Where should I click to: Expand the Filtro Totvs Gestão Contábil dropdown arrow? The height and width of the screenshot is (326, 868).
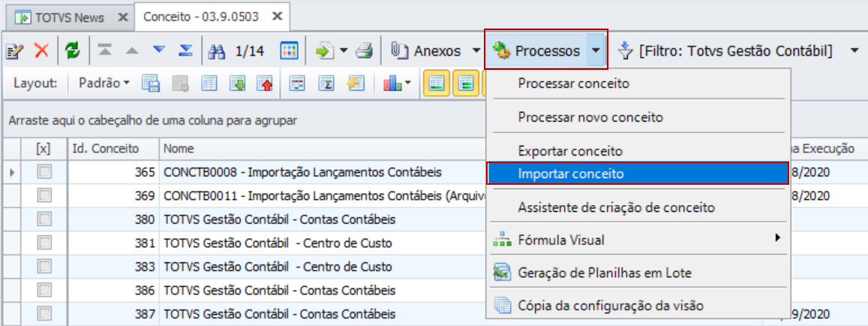(x=853, y=51)
